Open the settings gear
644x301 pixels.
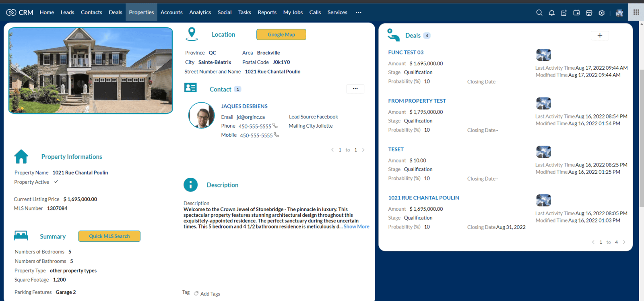(x=601, y=12)
